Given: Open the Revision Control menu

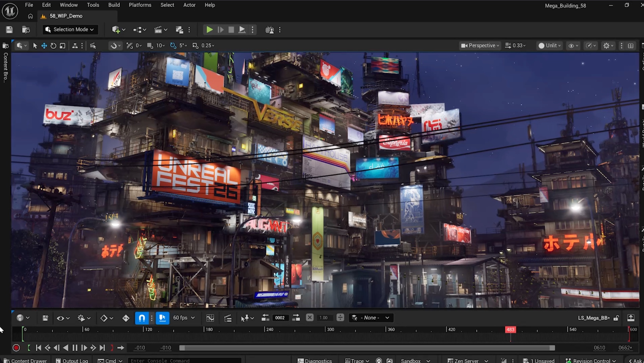Looking at the screenshot, I should [591, 361].
